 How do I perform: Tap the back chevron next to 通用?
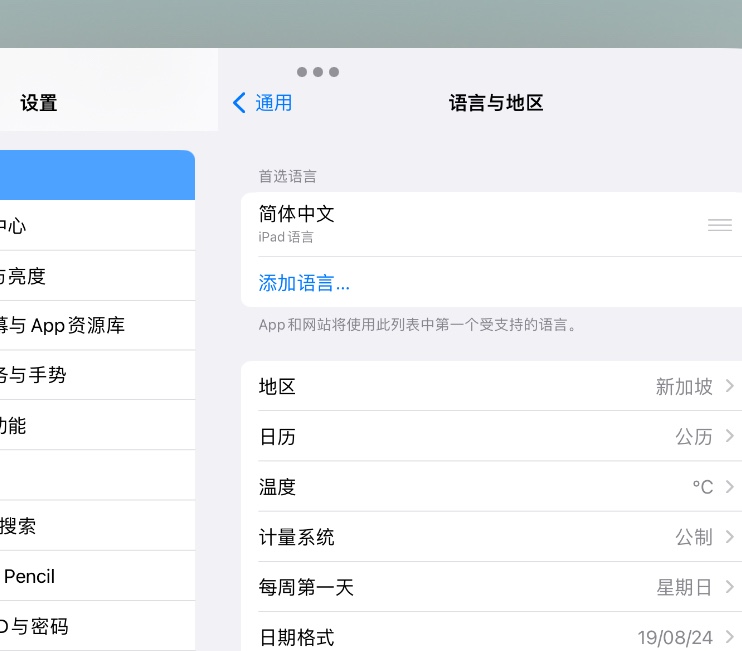pos(239,103)
